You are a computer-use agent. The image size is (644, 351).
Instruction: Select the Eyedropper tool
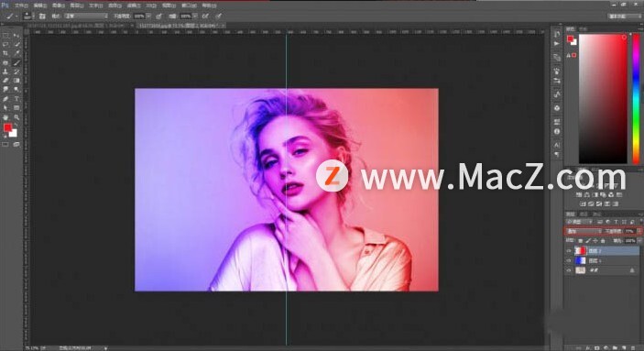[x=16, y=53]
